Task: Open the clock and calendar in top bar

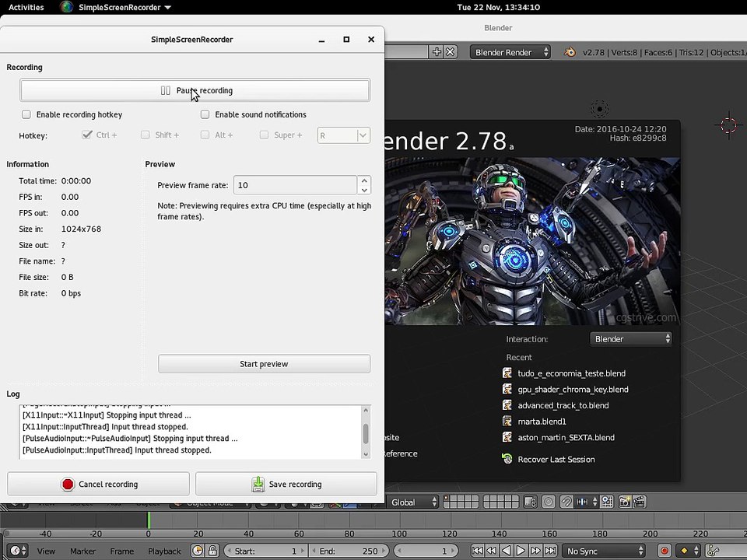Action: click(498, 7)
